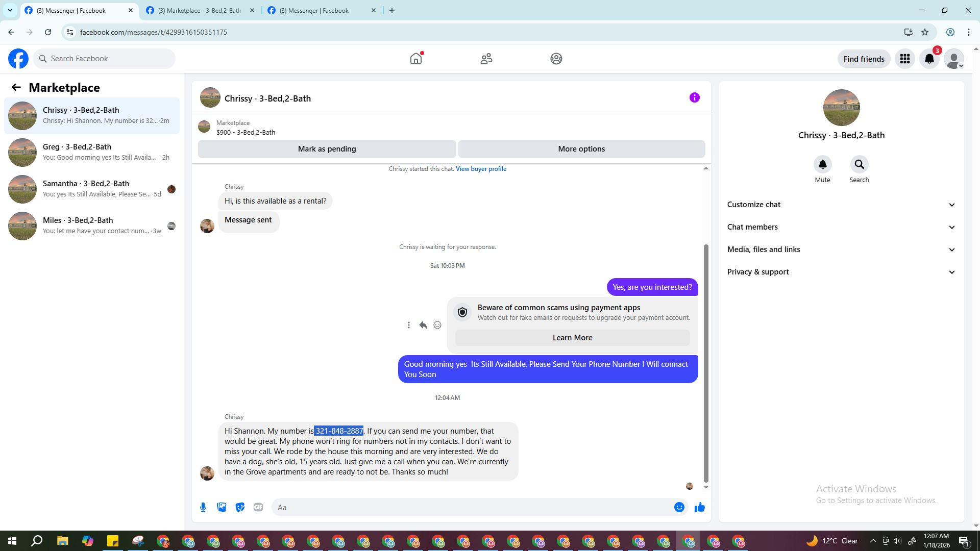Click the voice clip microphone icon
The width and height of the screenshot is (980, 551).
pyautogui.click(x=203, y=507)
